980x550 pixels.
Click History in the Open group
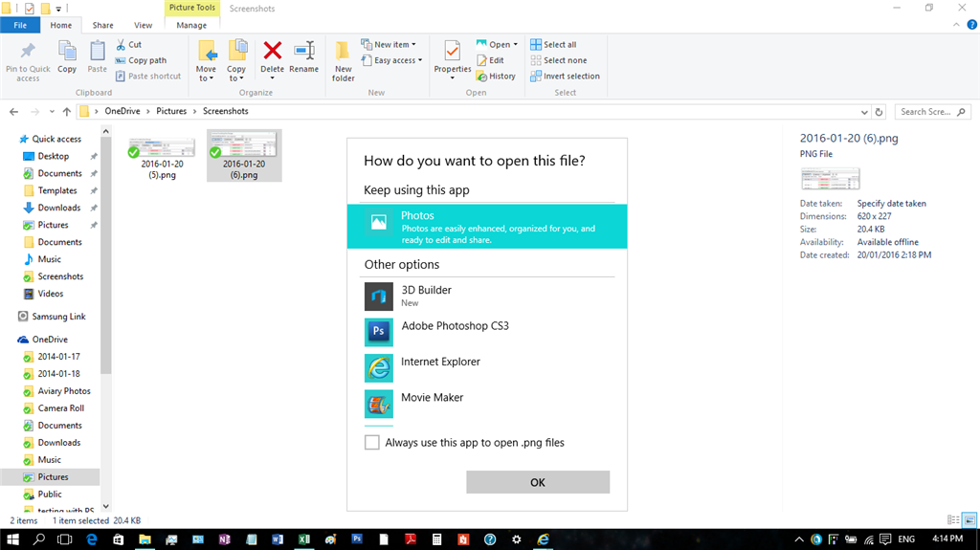click(x=497, y=76)
